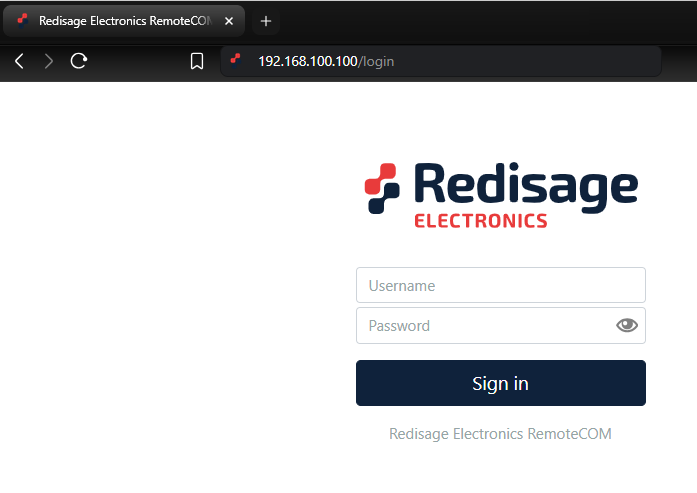Image resolution: width=697 pixels, height=493 pixels.
Task: Click the Redisage Electronics RemoteCOM footer text
Action: pos(500,434)
